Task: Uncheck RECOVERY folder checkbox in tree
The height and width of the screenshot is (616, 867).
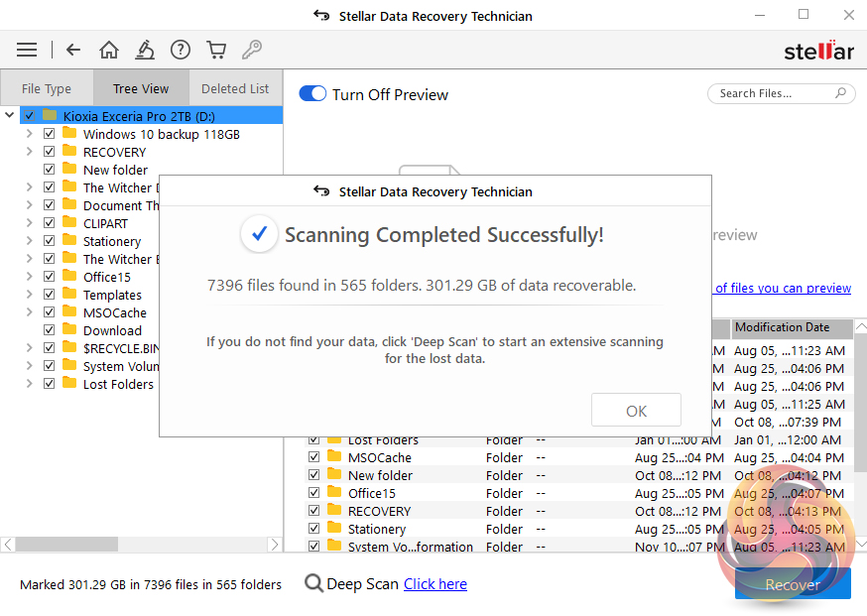Action: pyautogui.click(x=50, y=152)
